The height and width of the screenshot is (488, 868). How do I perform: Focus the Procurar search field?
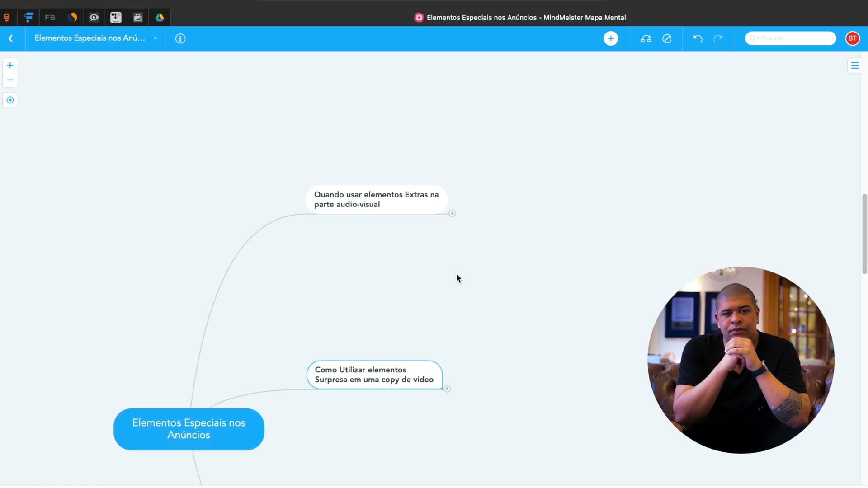click(x=790, y=38)
